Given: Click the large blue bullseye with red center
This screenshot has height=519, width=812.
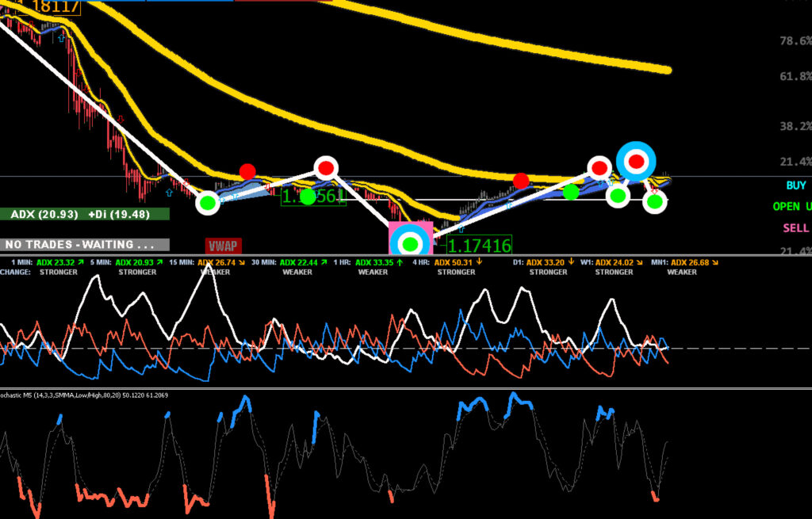Looking at the screenshot, I should click(636, 162).
